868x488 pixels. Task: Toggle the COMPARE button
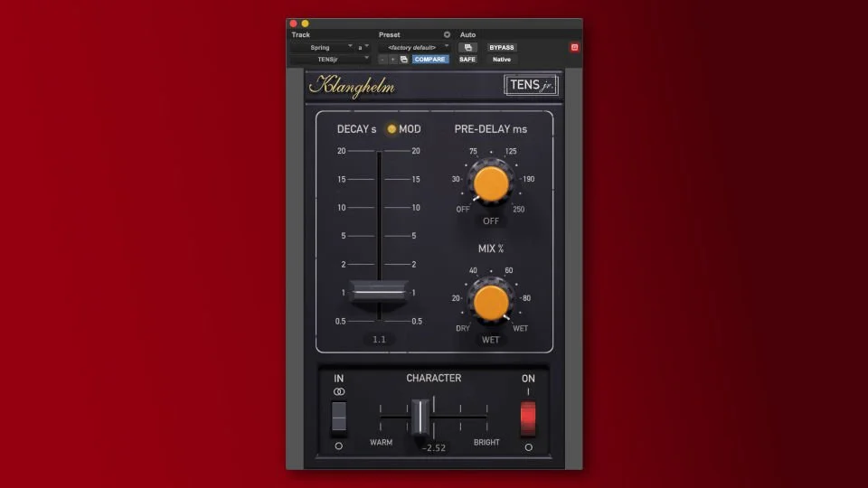430,60
